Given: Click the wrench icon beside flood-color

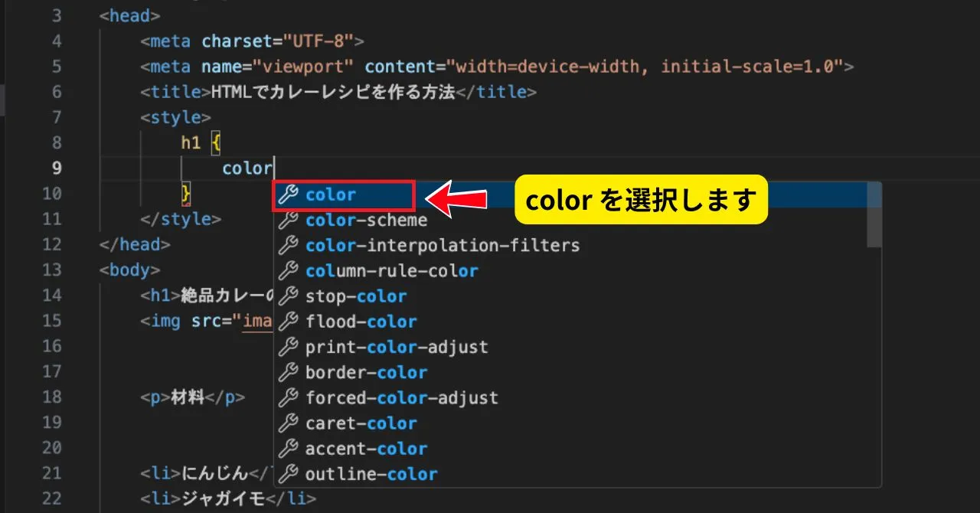Looking at the screenshot, I should (x=288, y=322).
